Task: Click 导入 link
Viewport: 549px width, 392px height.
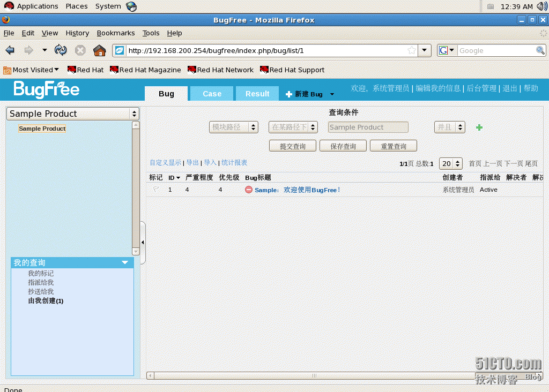Action: click(210, 163)
